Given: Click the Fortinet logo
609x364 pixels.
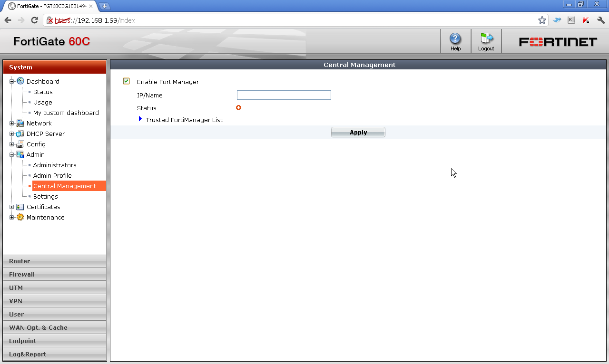Looking at the screenshot, I should click(558, 42).
